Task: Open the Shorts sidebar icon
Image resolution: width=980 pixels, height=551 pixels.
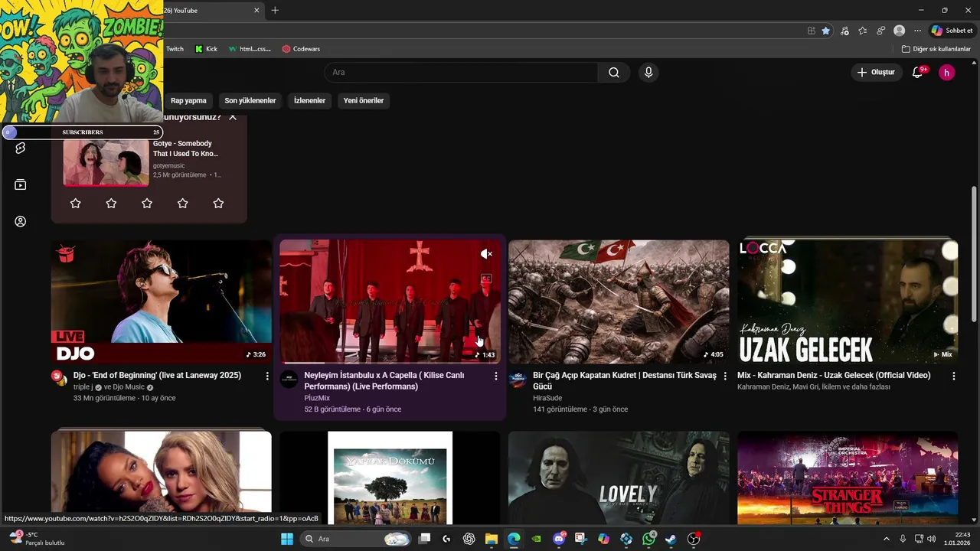Action: (21, 148)
